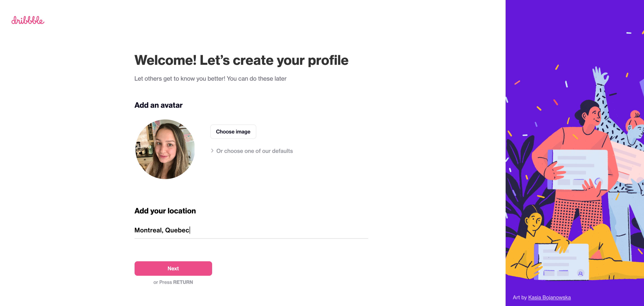This screenshot has width=644, height=306.
Task: Focus the Montreal, Quebec location field
Action: point(251,230)
